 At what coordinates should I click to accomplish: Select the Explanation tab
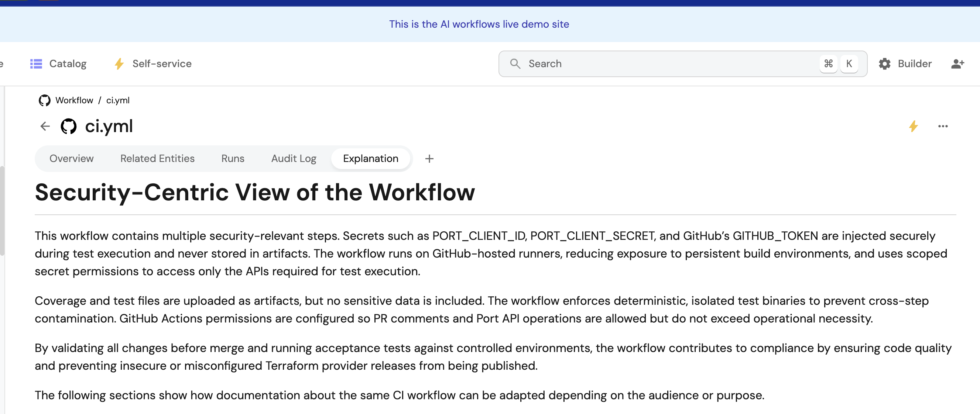(x=370, y=159)
